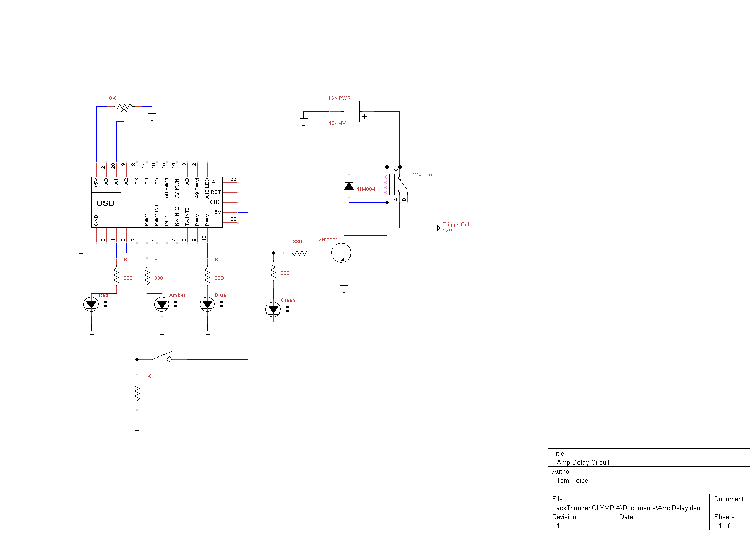The width and height of the screenshot is (756, 536).
Task: Select the push switch symbol
Action: (x=162, y=356)
